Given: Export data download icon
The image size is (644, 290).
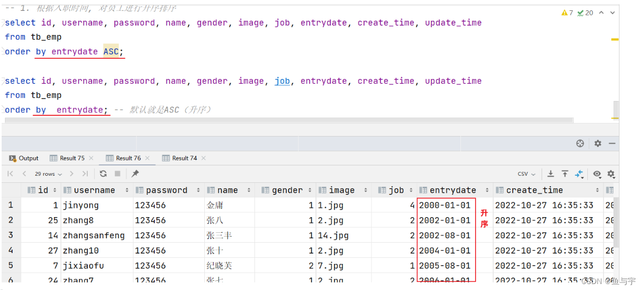Looking at the screenshot, I should tap(551, 174).
